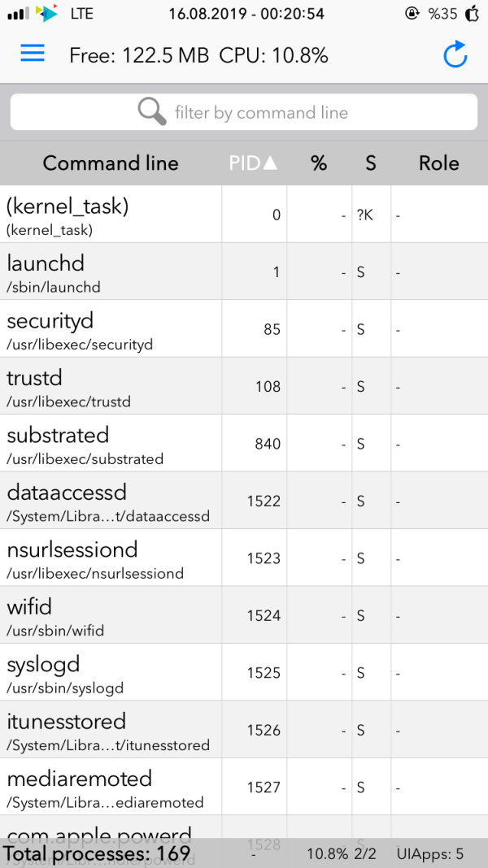Select the kernel_task process row
The image size is (488, 868).
point(111,215)
